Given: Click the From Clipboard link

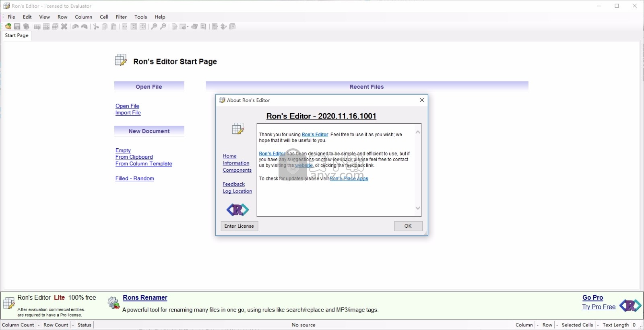Looking at the screenshot, I should click(134, 157).
